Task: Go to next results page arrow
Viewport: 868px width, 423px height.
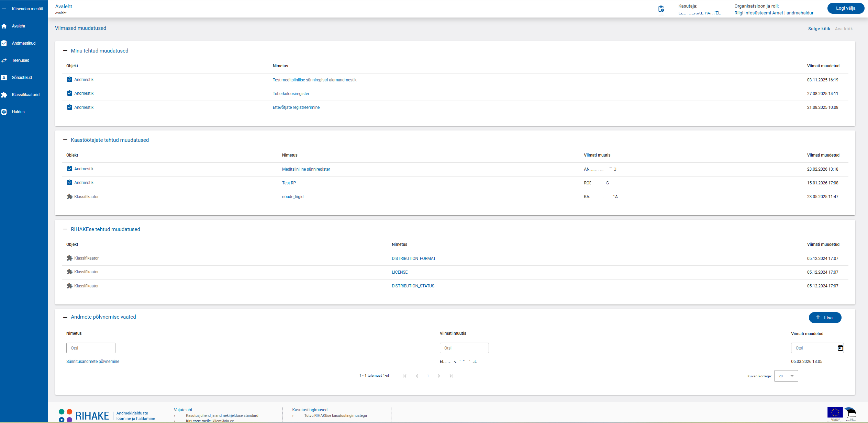Action: [439, 376]
